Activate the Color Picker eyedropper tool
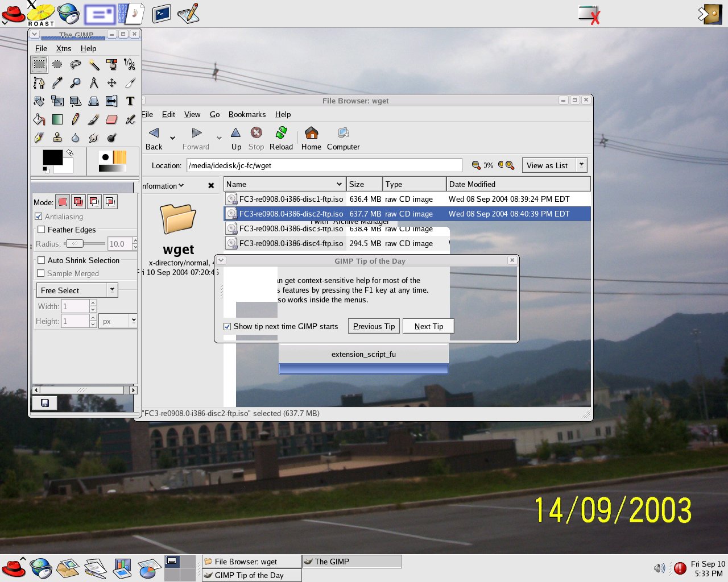The image size is (728, 582). pyautogui.click(x=57, y=83)
